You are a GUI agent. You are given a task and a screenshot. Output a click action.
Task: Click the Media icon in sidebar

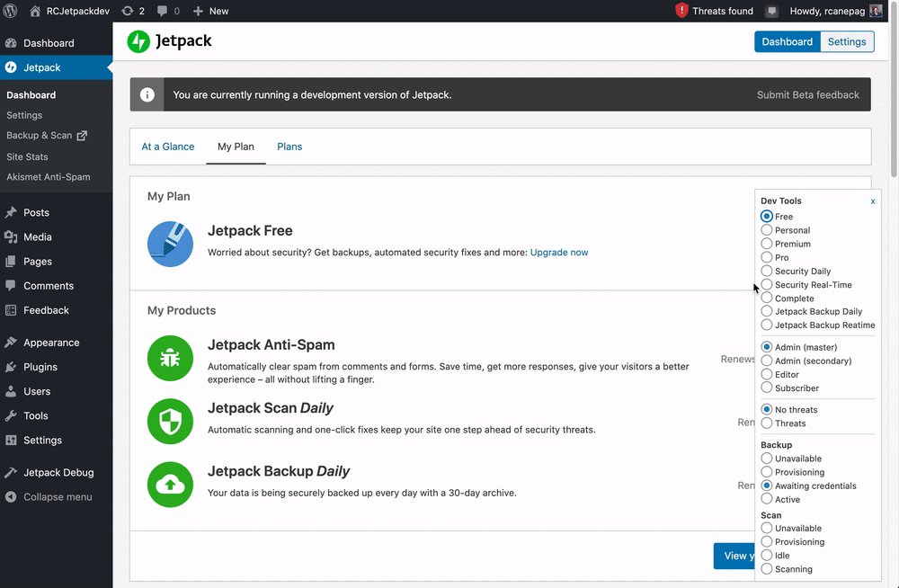click(11, 237)
